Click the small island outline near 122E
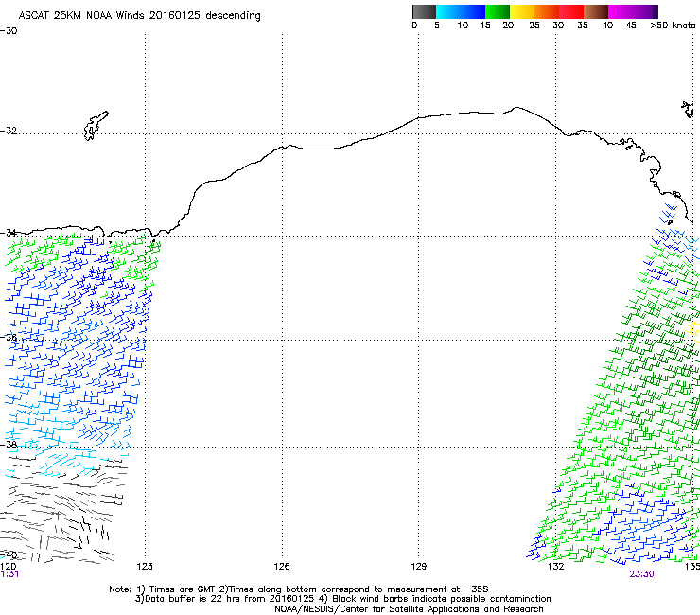Viewport: 700px width, 615px height. [x=96, y=126]
